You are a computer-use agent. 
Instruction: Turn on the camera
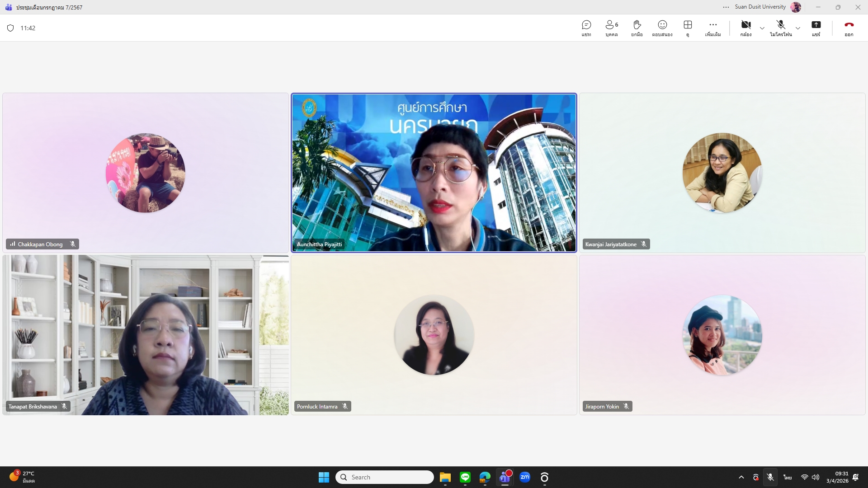[746, 28]
